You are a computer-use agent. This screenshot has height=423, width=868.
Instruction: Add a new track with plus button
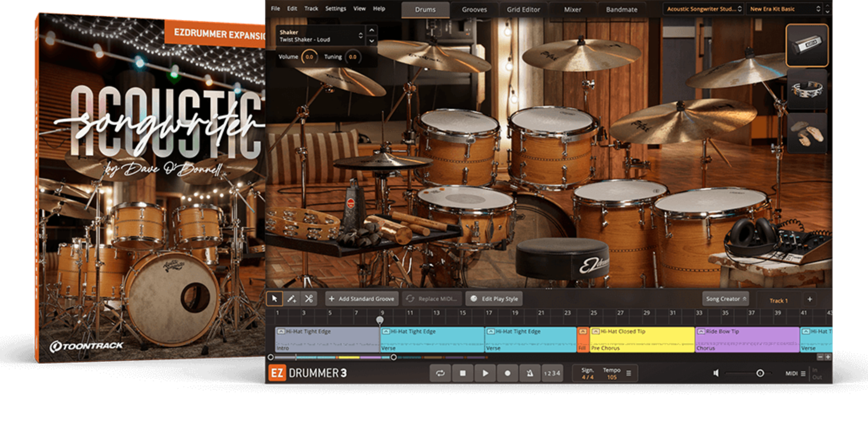(x=810, y=299)
